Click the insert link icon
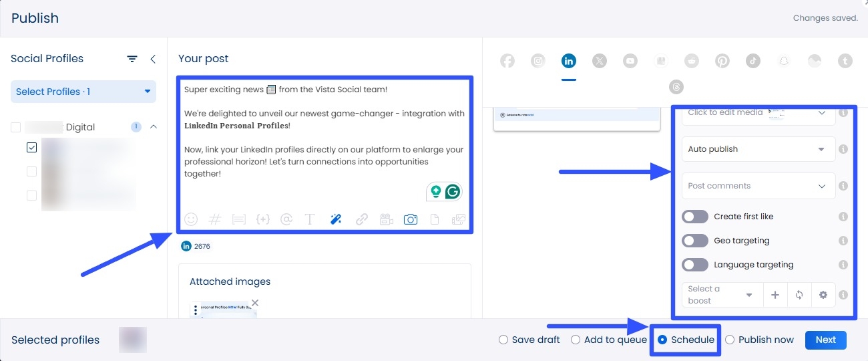This screenshot has width=868, height=361. tap(361, 219)
